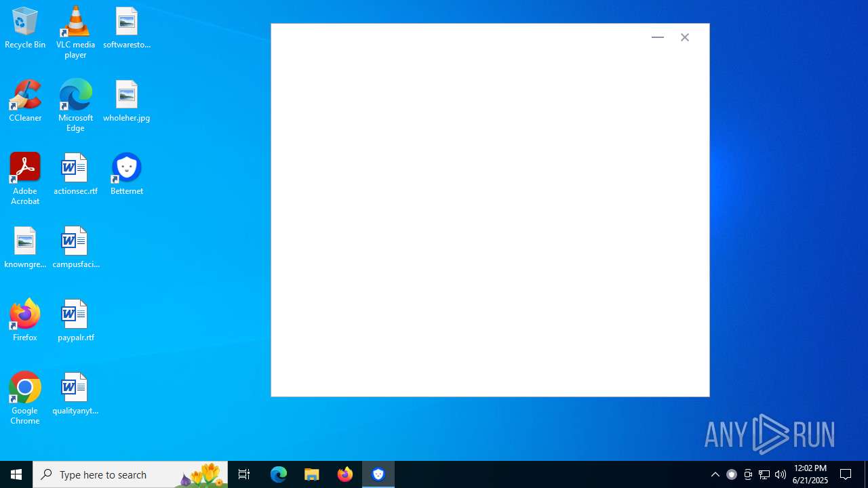Show hidden system tray icons

pos(715,474)
